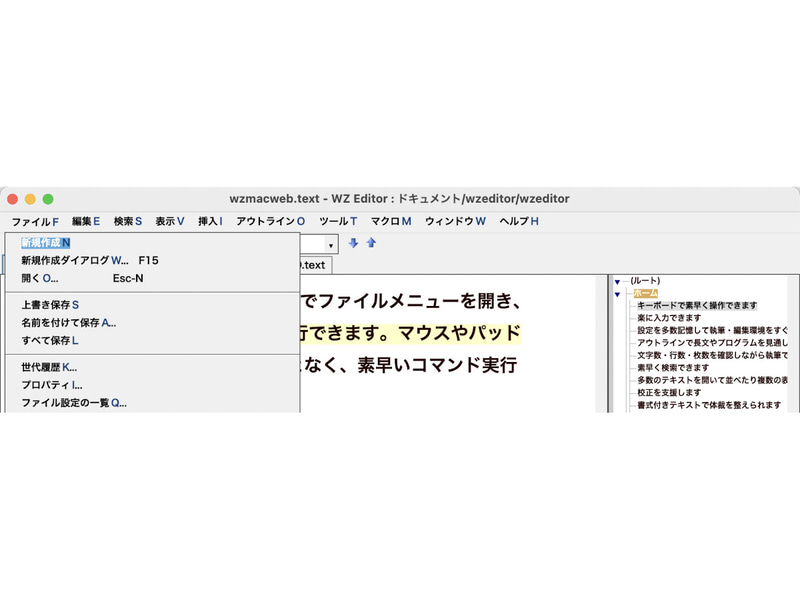
Task: Click the blue down arrow toolbar icon
Action: tap(353, 243)
